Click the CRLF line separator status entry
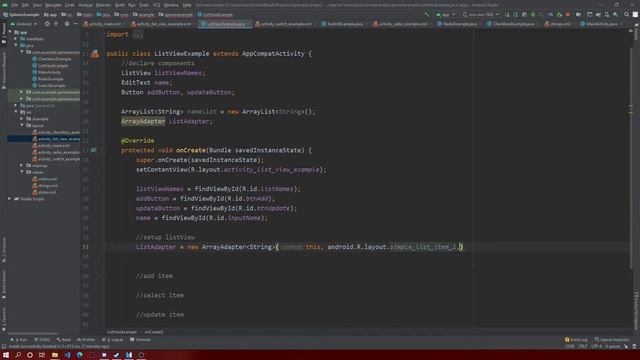This screenshot has width=640, height=360. pyautogui.click(x=582, y=346)
